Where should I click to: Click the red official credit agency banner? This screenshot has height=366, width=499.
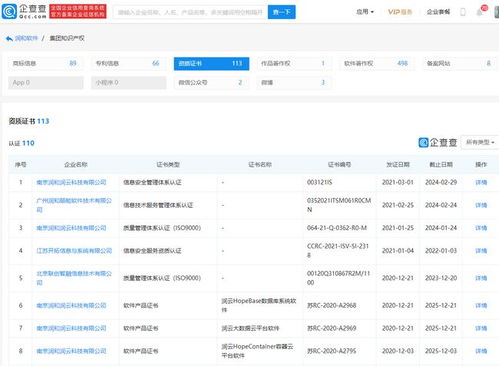[x=78, y=11]
